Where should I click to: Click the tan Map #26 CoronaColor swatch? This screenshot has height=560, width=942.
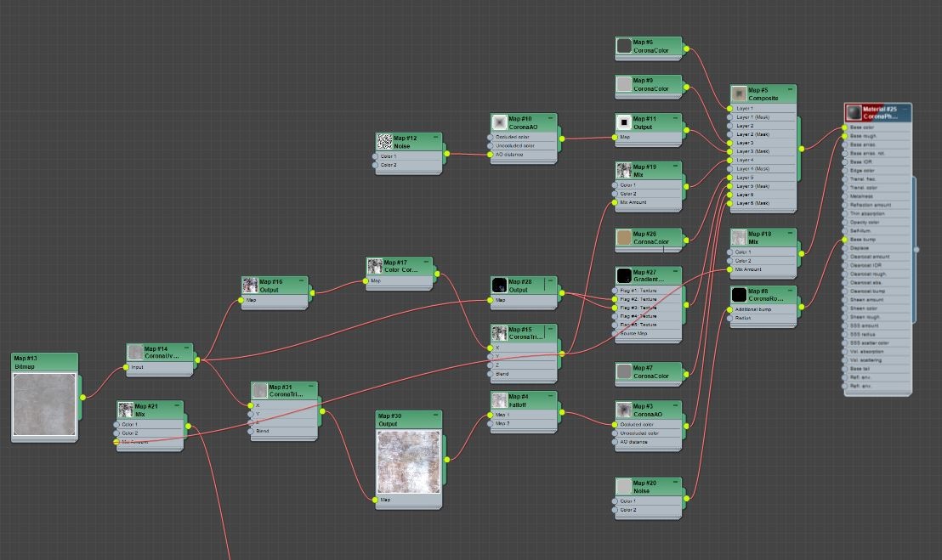click(x=624, y=238)
